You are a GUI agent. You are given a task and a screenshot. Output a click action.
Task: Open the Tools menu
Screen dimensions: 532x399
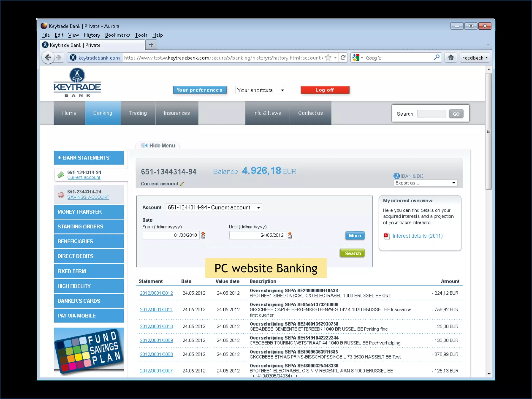pyautogui.click(x=141, y=35)
